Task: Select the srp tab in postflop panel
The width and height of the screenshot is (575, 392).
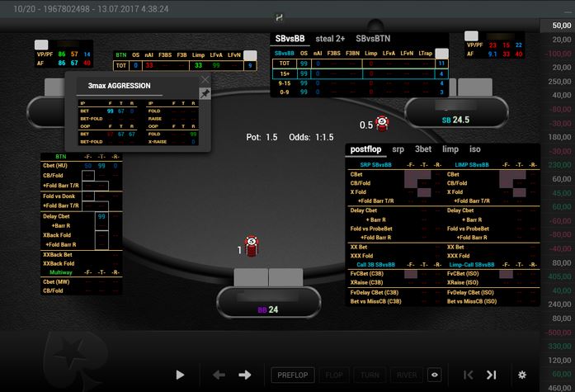Action: (x=398, y=149)
